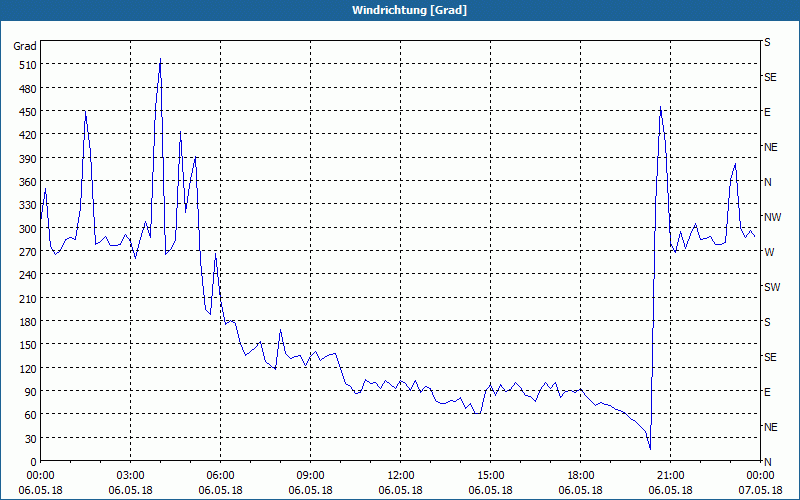This screenshot has width=800, height=500.
Task: Click the 06:00 time axis label
Action: tap(220, 476)
